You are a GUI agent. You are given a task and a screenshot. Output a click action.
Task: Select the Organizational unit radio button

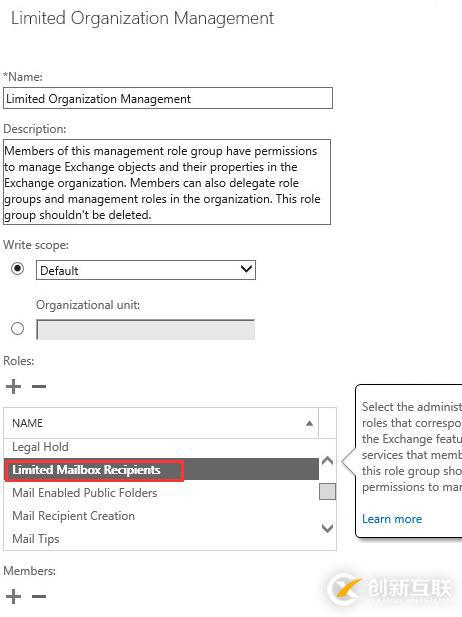click(17, 328)
